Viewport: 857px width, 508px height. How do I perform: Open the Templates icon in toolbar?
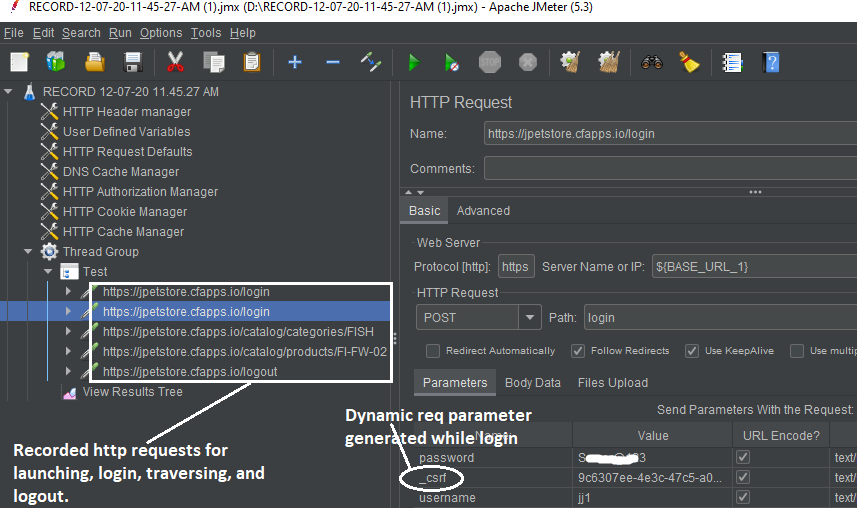(x=56, y=62)
